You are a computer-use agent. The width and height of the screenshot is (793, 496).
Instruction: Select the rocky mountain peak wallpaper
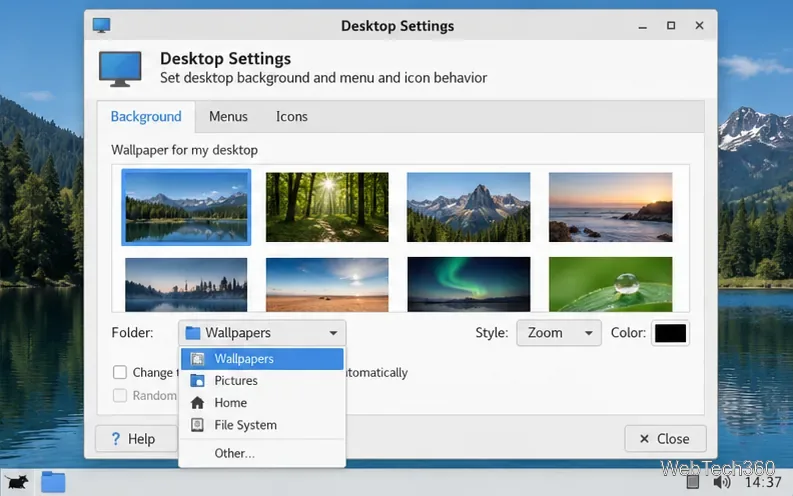(468, 207)
